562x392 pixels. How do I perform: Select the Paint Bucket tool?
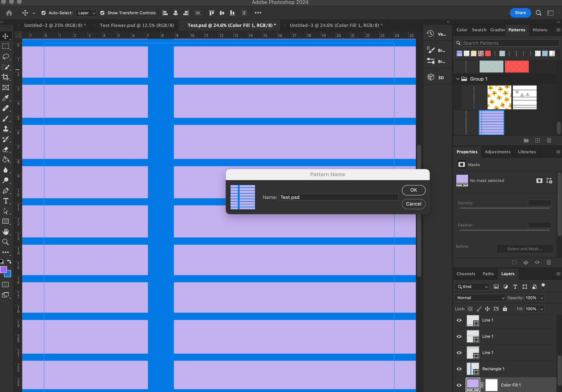5,160
